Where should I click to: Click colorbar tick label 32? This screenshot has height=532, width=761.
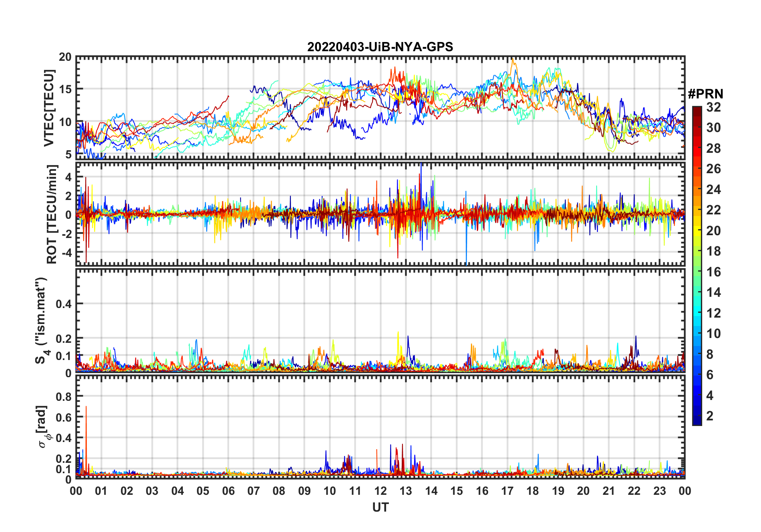point(713,107)
